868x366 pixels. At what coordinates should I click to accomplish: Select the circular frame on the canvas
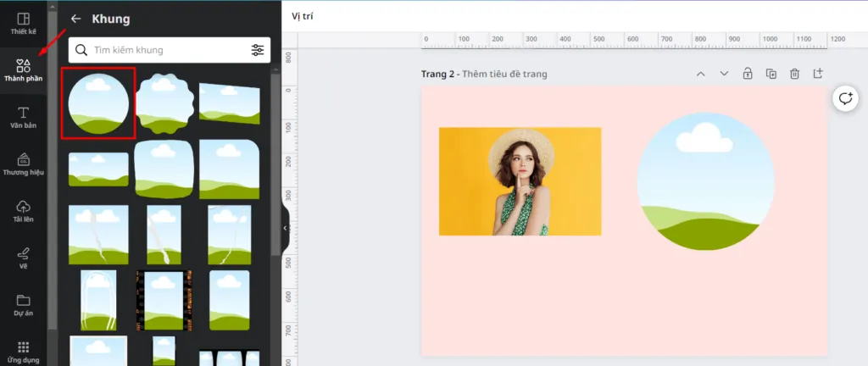pyautogui.click(x=706, y=181)
